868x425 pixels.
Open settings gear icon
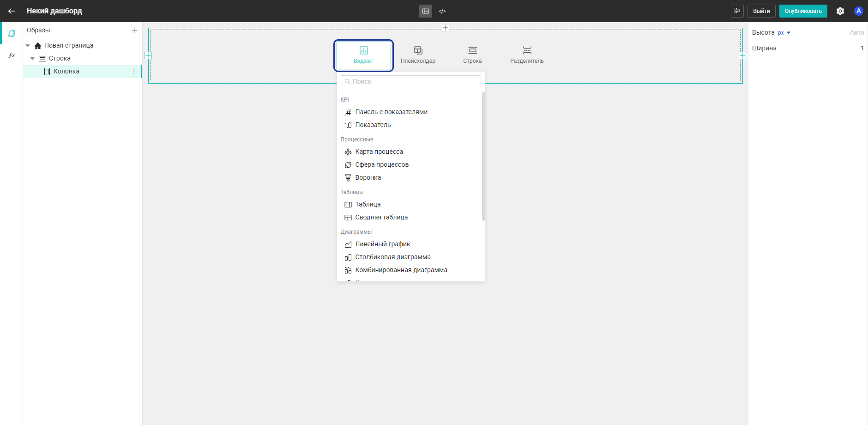[840, 11]
